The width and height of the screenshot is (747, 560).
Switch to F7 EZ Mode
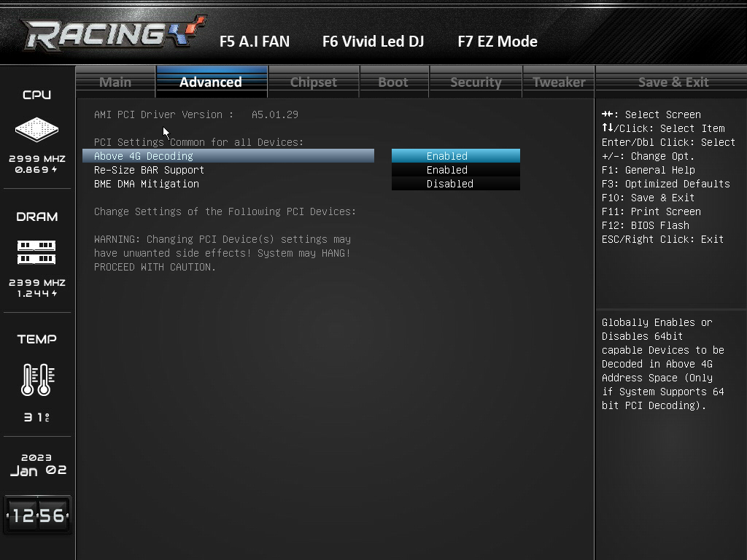pyautogui.click(x=498, y=42)
